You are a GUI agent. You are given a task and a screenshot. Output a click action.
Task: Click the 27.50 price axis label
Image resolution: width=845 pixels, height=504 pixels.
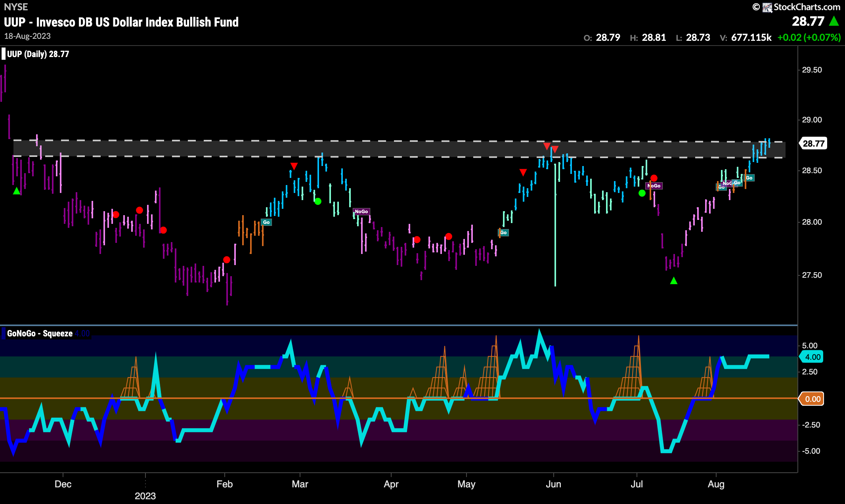pos(812,275)
